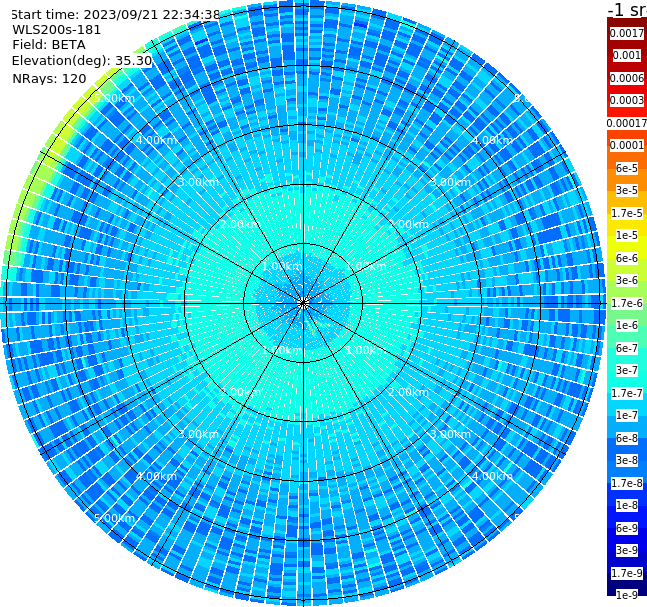Click the 1e-7 colorbar label
The image size is (647, 607).
[x=627, y=415]
